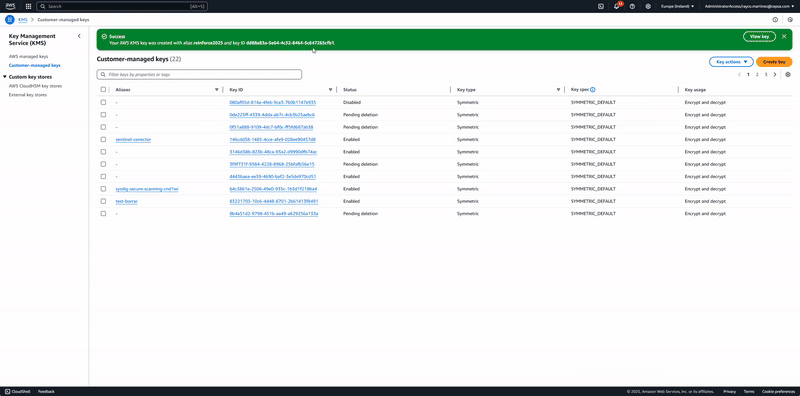Go to previous page of keys

pyautogui.click(x=739, y=75)
